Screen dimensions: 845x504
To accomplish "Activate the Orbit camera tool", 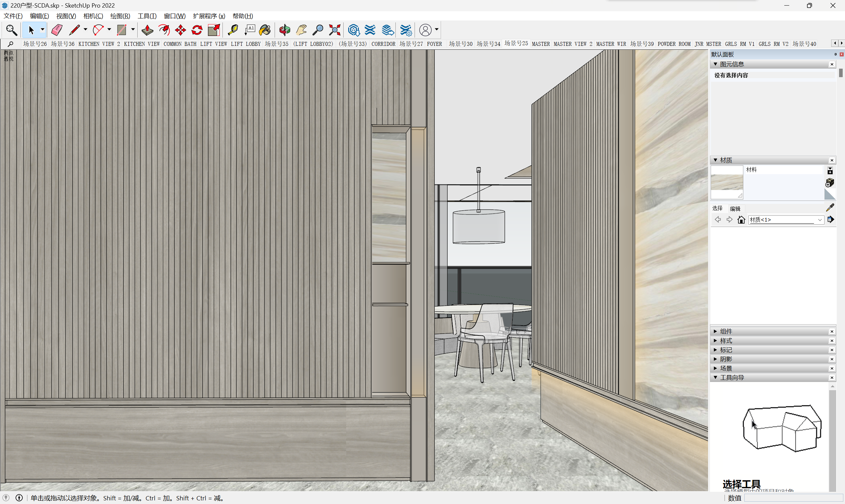I will pyautogui.click(x=285, y=30).
